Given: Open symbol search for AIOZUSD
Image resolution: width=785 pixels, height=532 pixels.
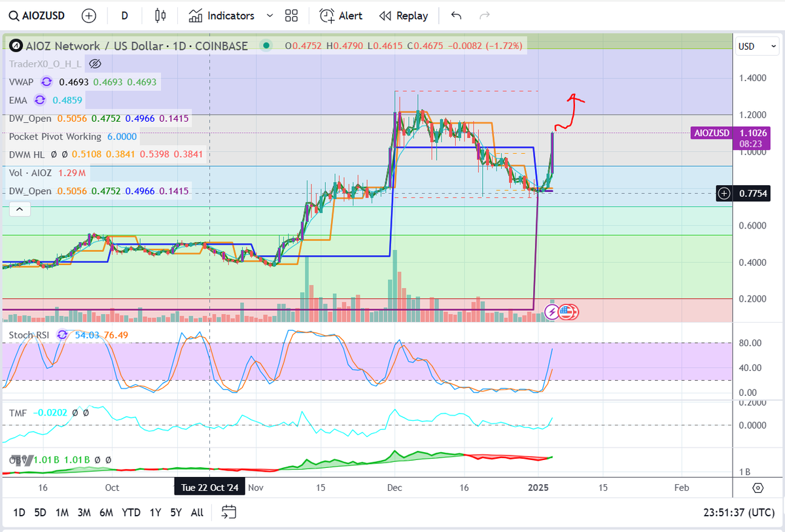Looking at the screenshot, I should point(37,16).
